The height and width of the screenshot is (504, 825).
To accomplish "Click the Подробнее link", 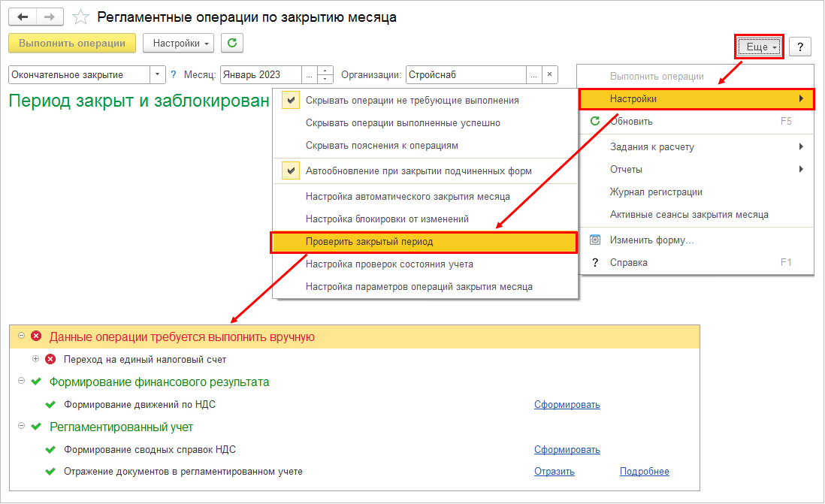I will point(644,472).
